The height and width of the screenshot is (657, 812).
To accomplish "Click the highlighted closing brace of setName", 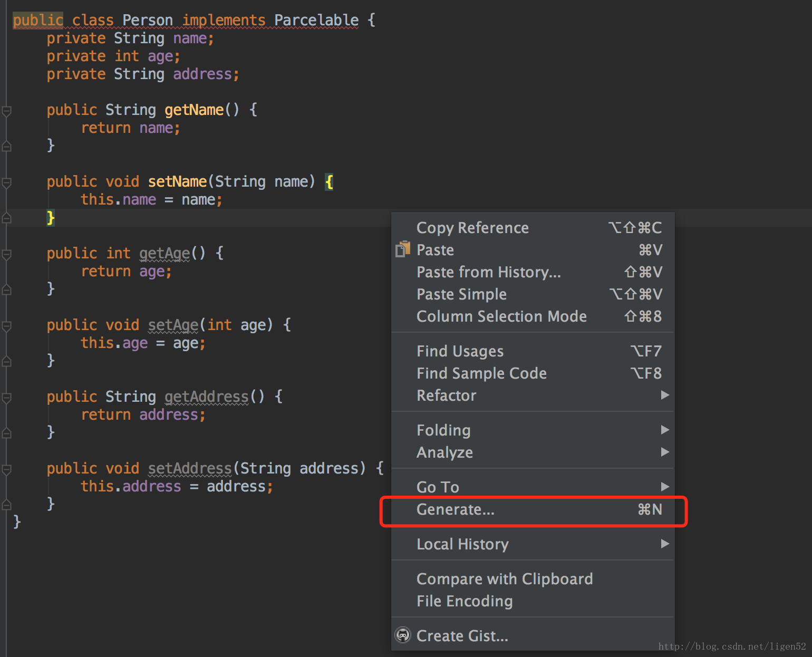I will (51, 217).
